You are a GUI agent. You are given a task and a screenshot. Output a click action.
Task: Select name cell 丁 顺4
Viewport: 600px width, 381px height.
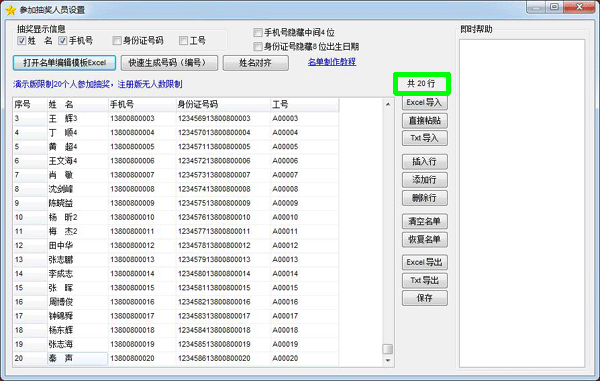[77, 133]
